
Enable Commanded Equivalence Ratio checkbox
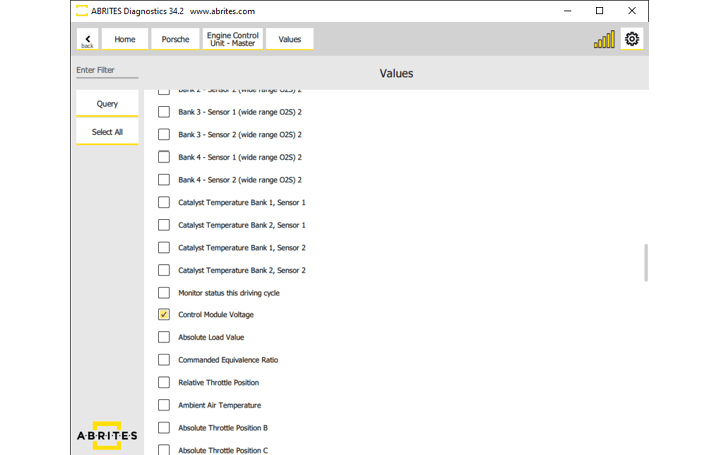(164, 360)
